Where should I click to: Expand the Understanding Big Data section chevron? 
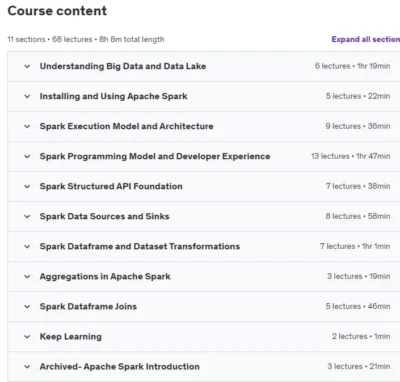pyautogui.click(x=27, y=66)
